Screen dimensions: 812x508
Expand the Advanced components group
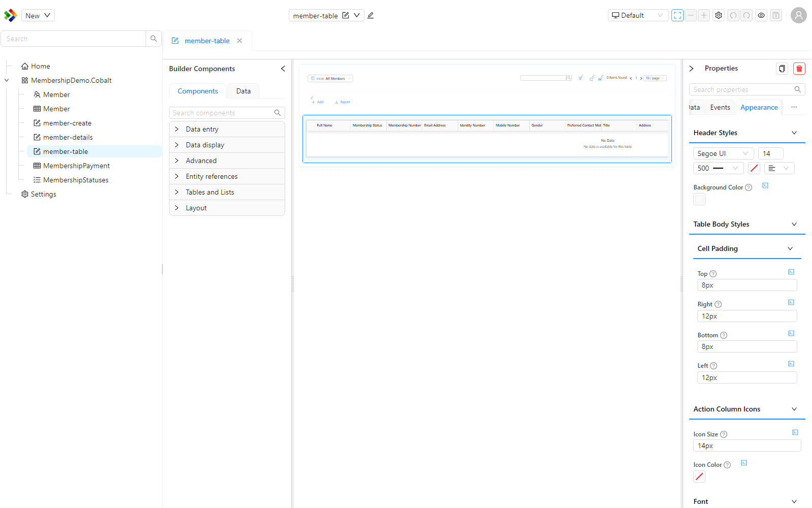coord(227,161)
